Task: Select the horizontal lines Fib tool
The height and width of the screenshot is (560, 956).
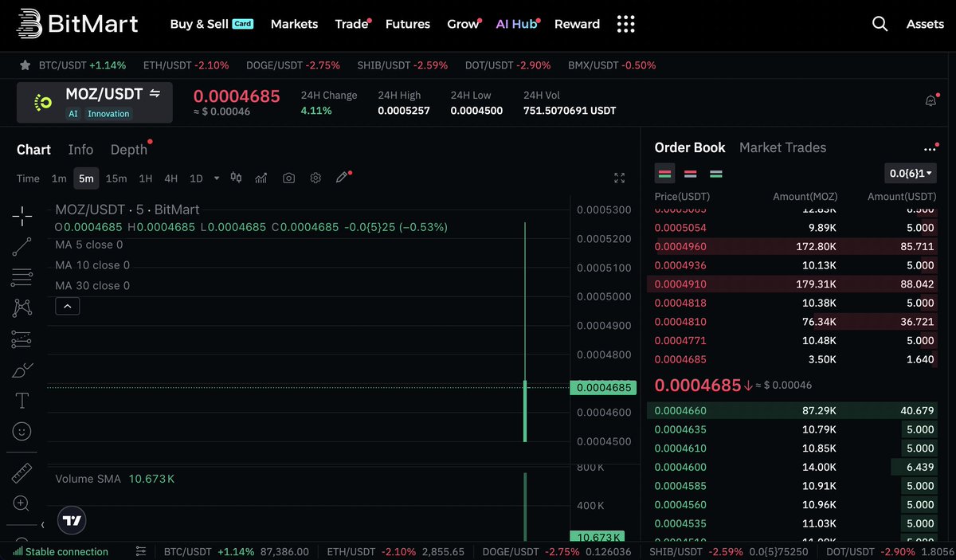Action: pyautogui.click(x=22, y=278)
